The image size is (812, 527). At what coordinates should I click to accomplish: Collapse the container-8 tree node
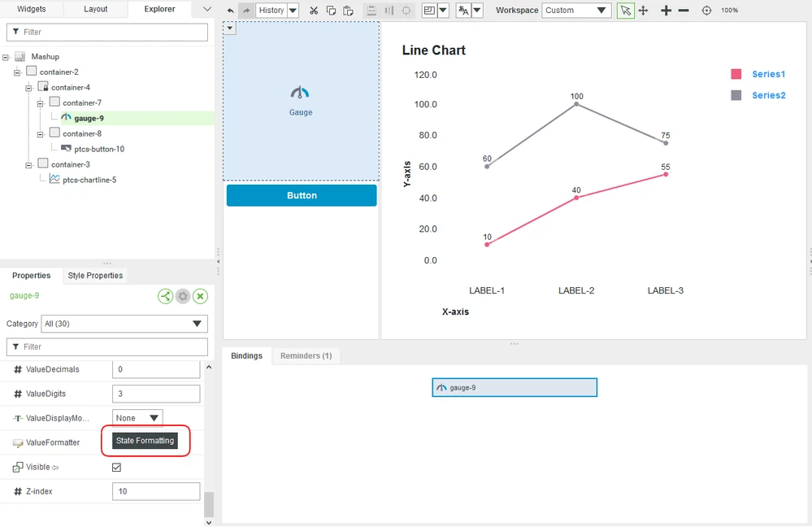40,134
